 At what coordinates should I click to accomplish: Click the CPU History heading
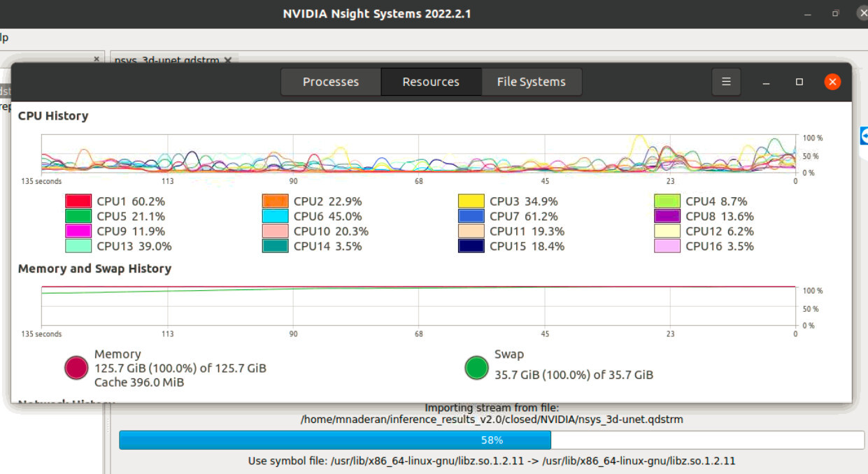(53, 116)
